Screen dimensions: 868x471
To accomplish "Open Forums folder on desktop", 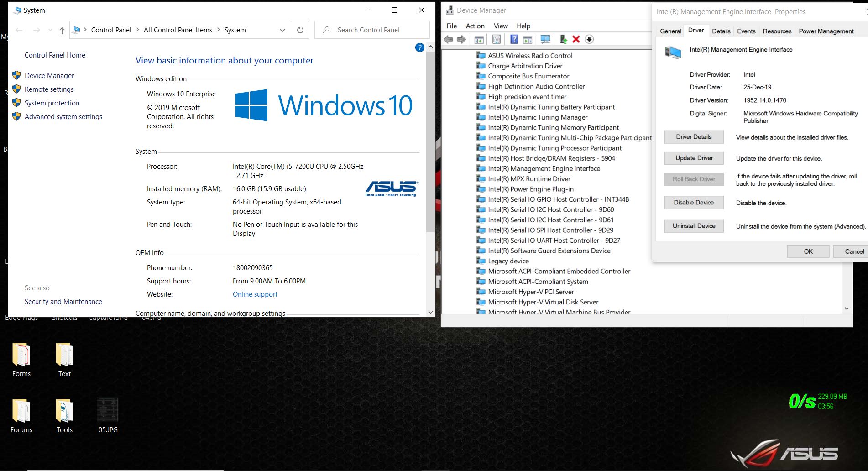I will (21, 416).
